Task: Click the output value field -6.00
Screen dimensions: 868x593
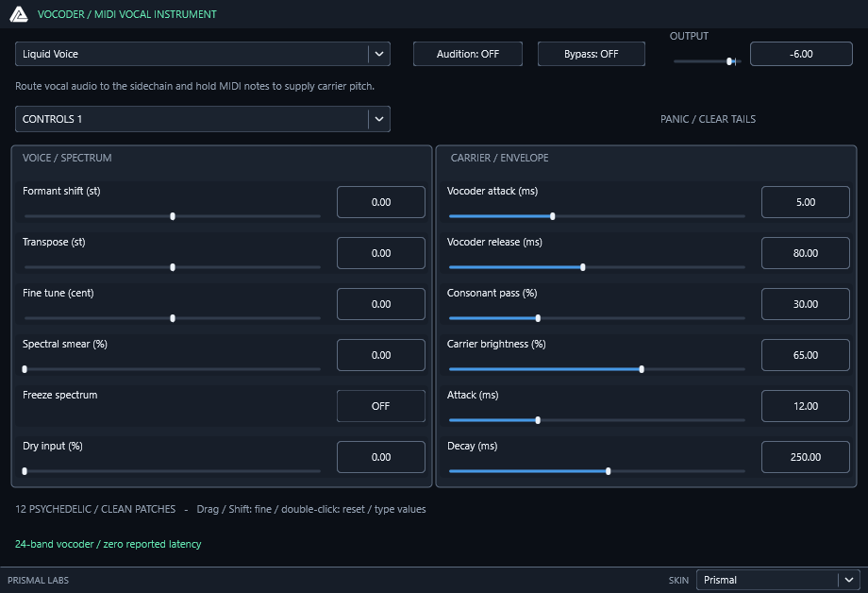Action: pyautogui.click(x=801, y=54)
